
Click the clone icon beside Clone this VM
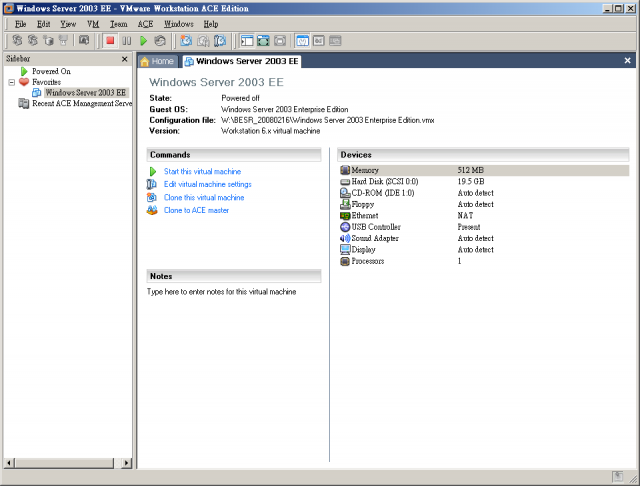[152, 198]
